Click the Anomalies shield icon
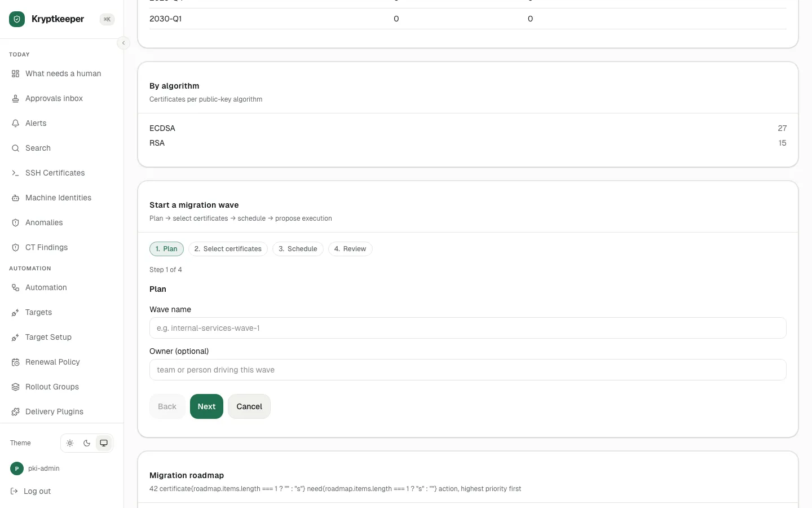Viewport: 812px width, 508px height. (16, 223)
